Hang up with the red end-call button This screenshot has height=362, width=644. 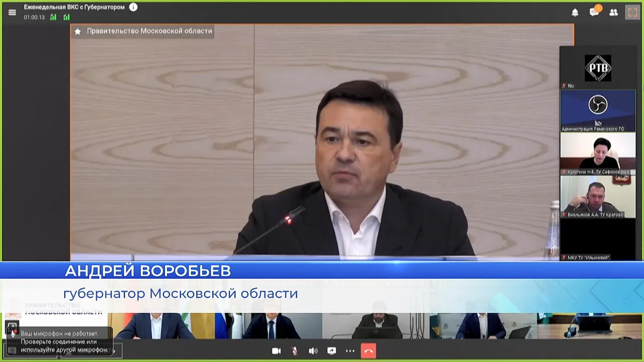368,351
